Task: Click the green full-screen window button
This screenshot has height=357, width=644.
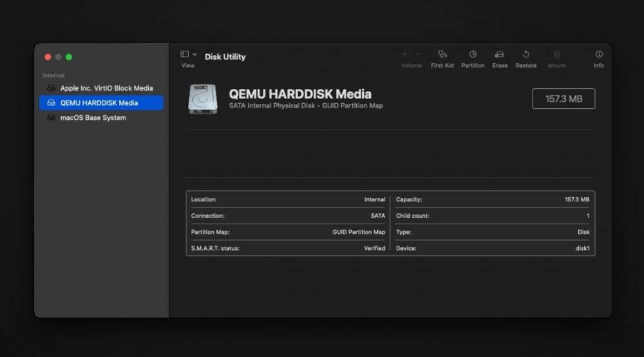Action: [x=69, y=57]
